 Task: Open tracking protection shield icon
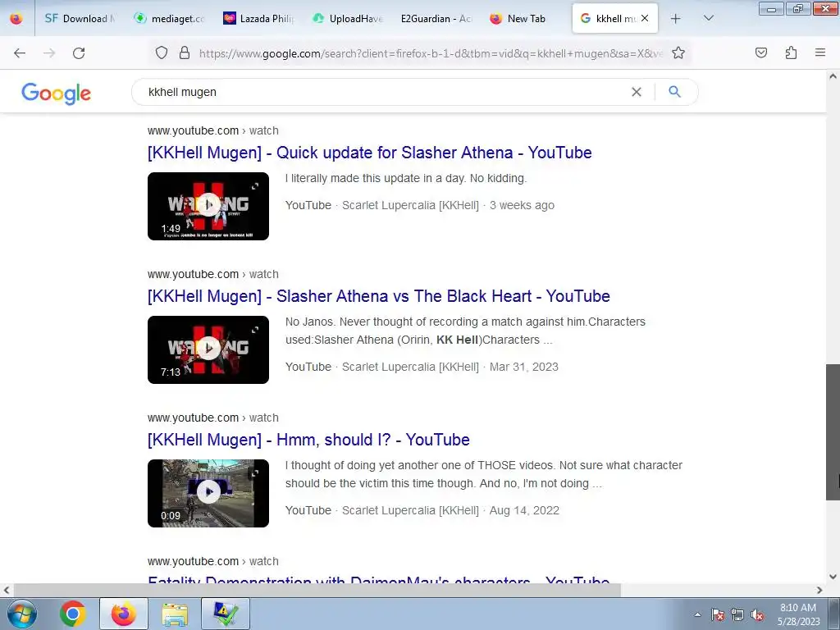click(162, 52)
